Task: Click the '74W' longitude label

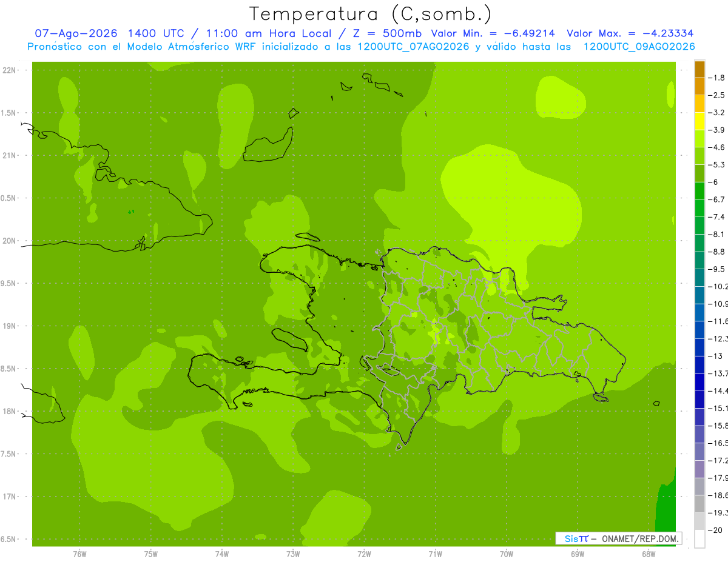Action: point(222,554)
